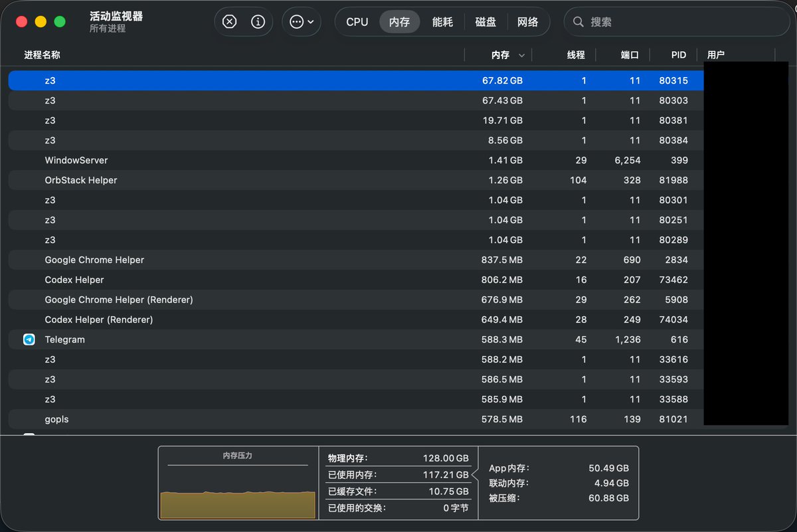Click 已使用内存 117.21 GB entry
Viewport: 797px width, 532px height.
click(398, 475)
